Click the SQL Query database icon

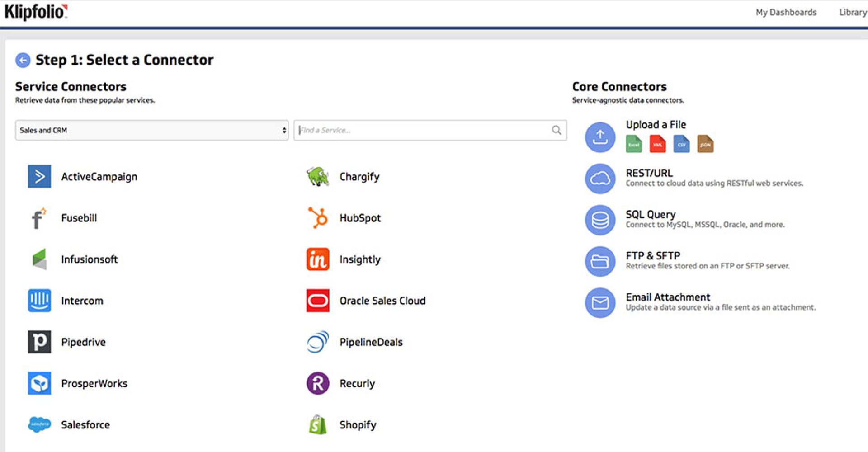point(600,220)
